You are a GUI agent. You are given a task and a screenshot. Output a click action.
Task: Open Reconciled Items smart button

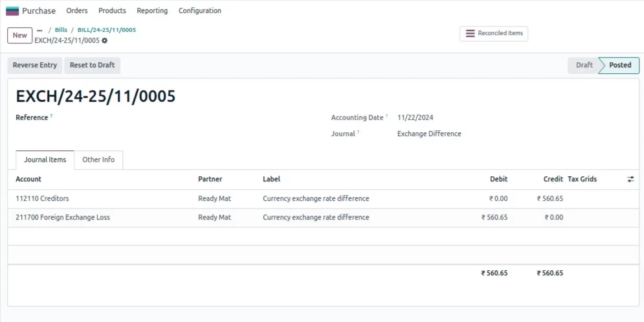(494, 34)
